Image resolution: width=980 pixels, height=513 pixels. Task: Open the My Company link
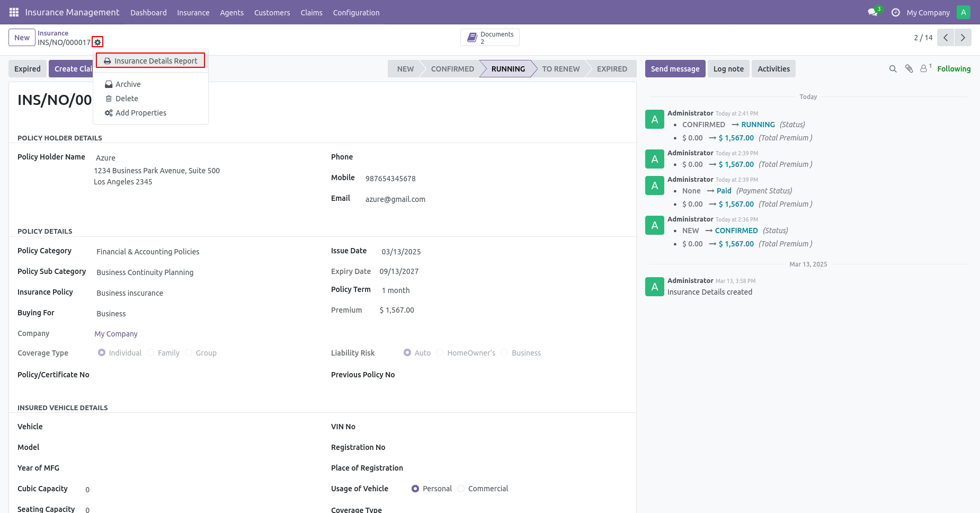click(116, 334)
